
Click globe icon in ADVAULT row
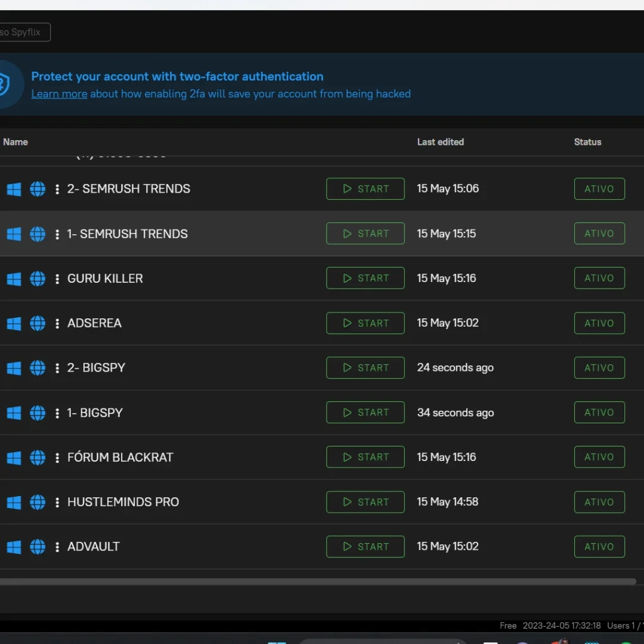pos(38,547)
